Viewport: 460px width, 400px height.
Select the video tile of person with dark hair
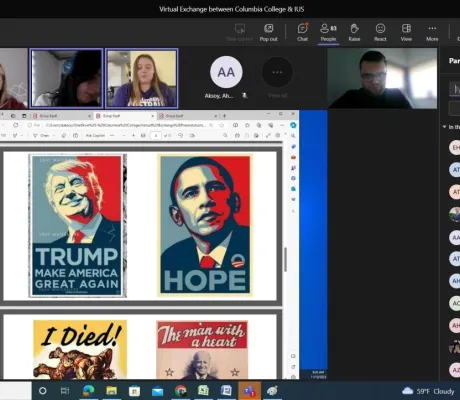tap(66, 78)
